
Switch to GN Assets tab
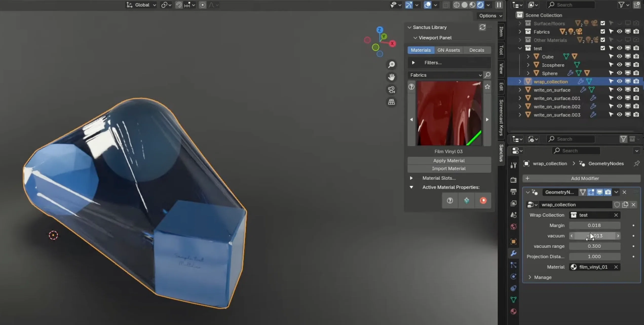click(x=448, y=50)
